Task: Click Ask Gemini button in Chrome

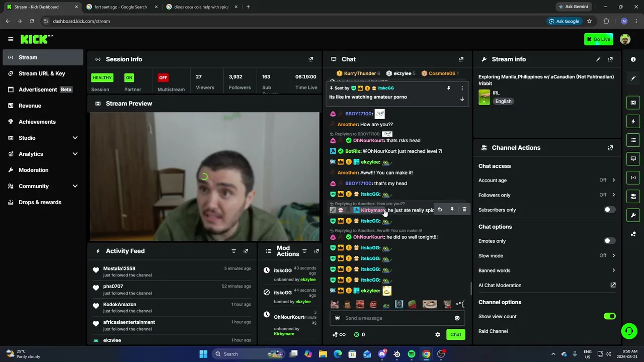Action: [x=573, y=7]
